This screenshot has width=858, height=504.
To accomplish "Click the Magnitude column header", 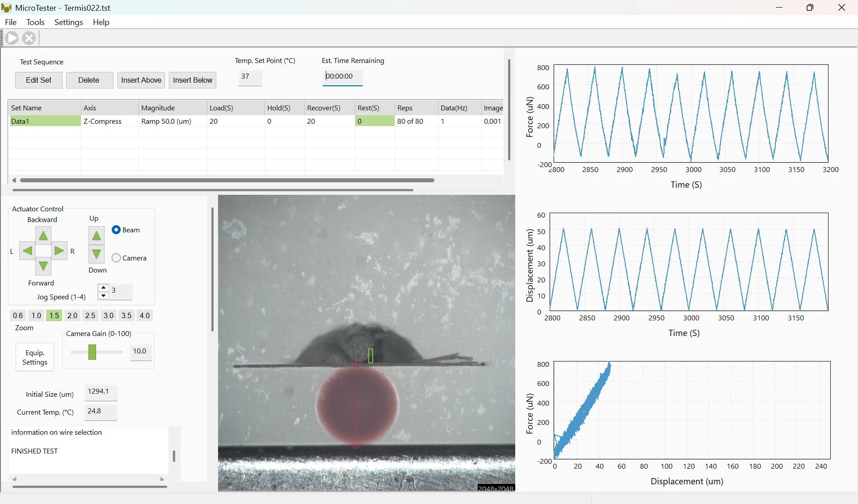I will coord(172,108).
